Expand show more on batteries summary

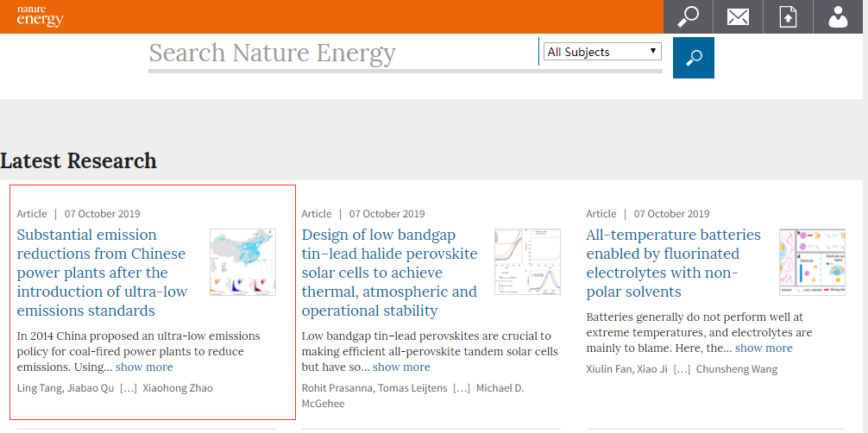[x=764, y=348]
